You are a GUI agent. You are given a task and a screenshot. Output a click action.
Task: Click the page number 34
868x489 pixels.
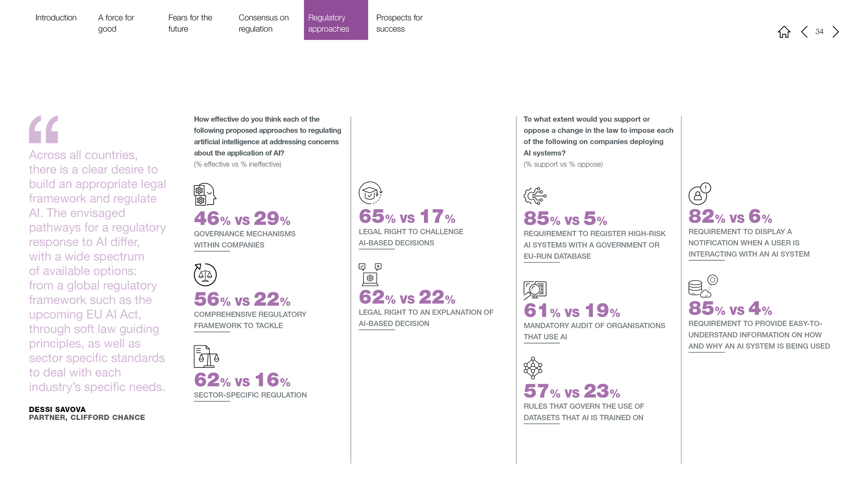819,32
